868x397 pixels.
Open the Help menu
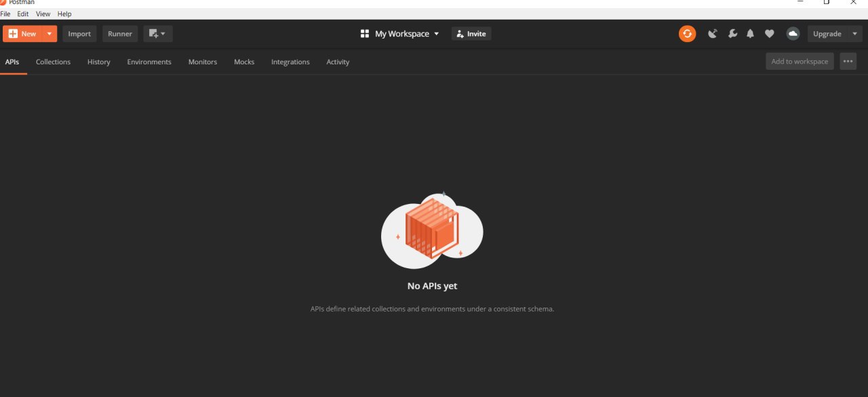click(x=64, y=14)
